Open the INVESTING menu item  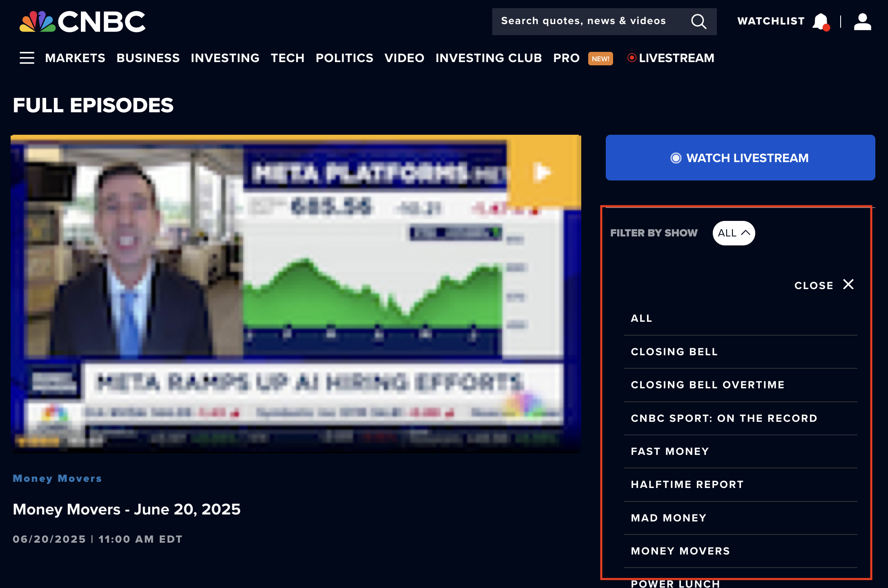point(225,58)
